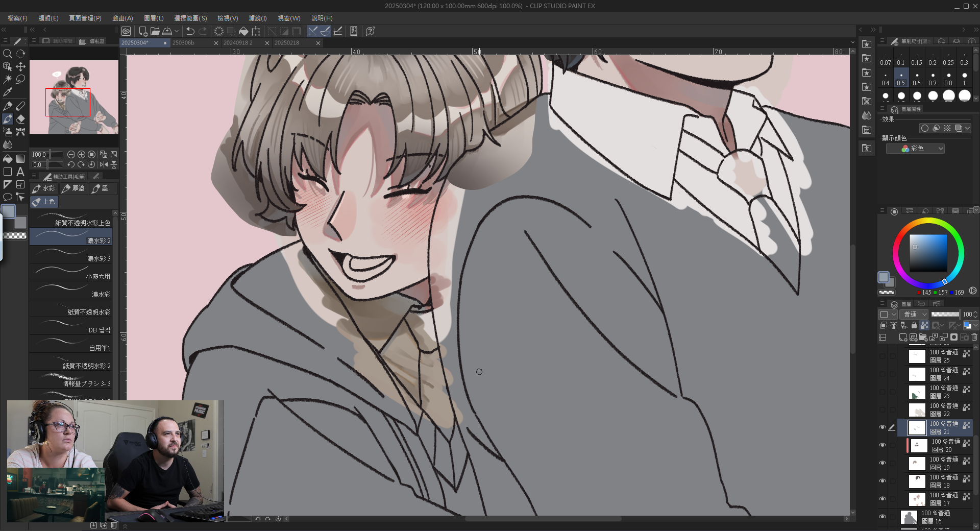
Task: Choose the 濃水彩 3 brush
Action: [71, 254]
